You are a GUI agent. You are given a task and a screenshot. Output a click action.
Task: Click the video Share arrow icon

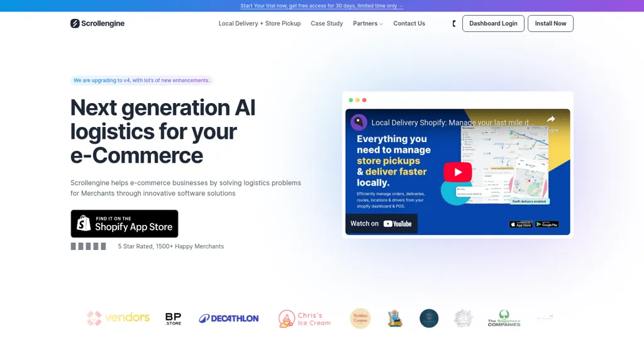[551, 119]
